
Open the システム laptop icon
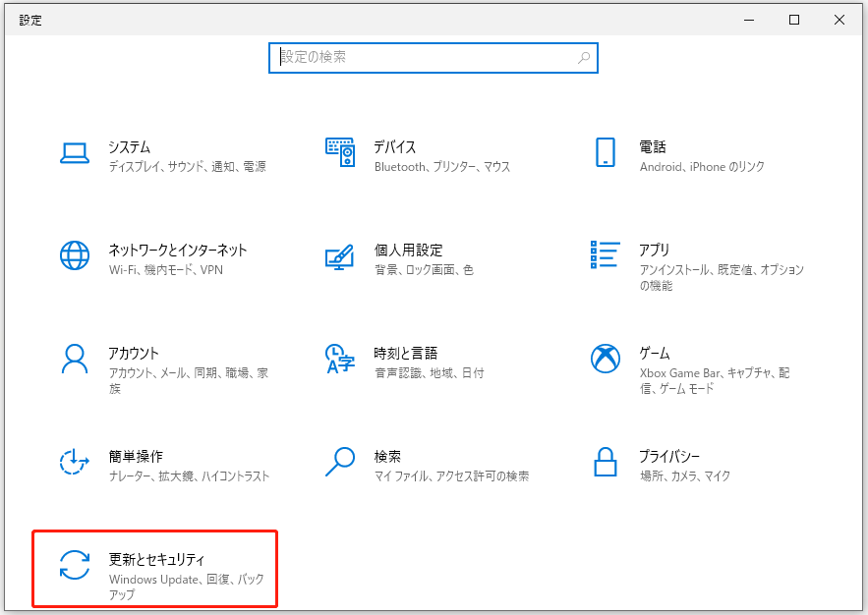(x=74, y=153)
